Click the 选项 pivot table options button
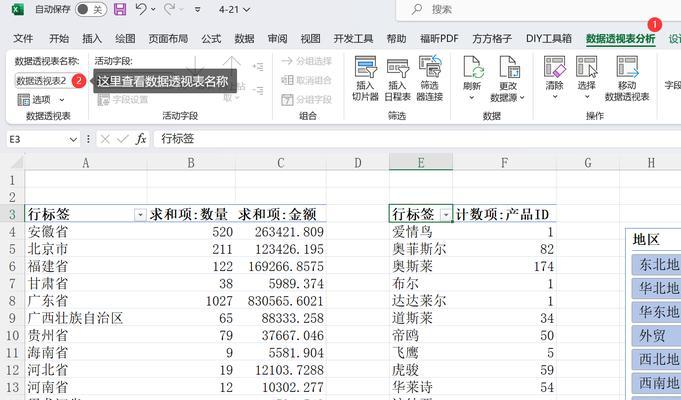The height and width of the screenshot is (400, 681). coord(34,99)
